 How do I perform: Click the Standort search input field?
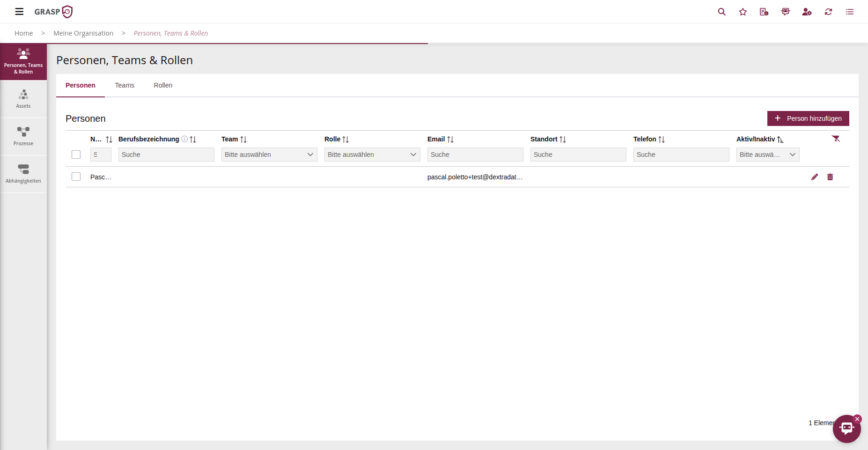pyautogui.click(x=578, y=155)
